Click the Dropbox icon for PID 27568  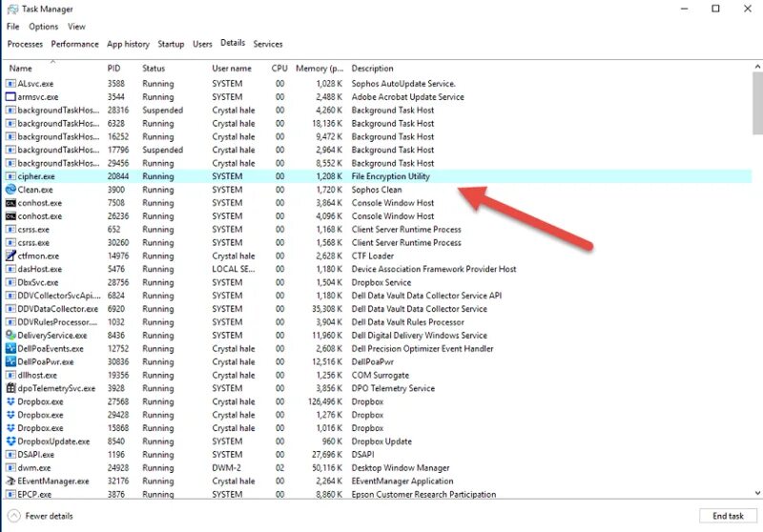pos(10,401)
